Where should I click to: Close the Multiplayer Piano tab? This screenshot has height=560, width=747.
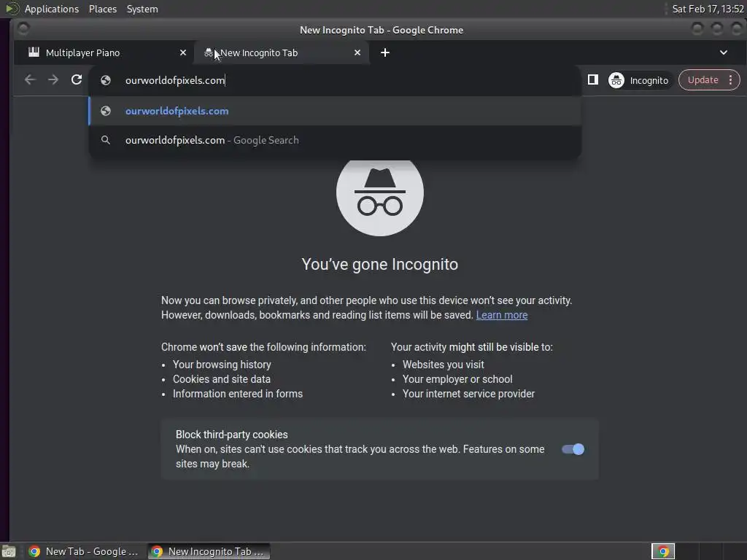183,52
